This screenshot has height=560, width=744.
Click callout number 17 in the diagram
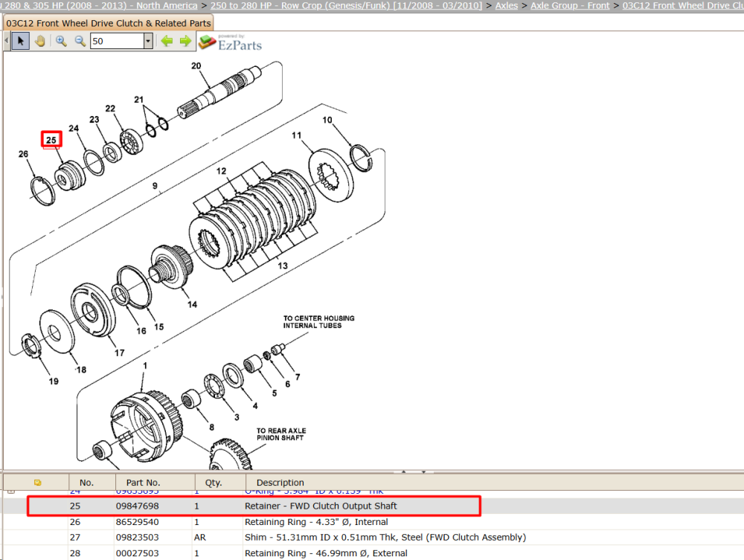coord(120,353)
